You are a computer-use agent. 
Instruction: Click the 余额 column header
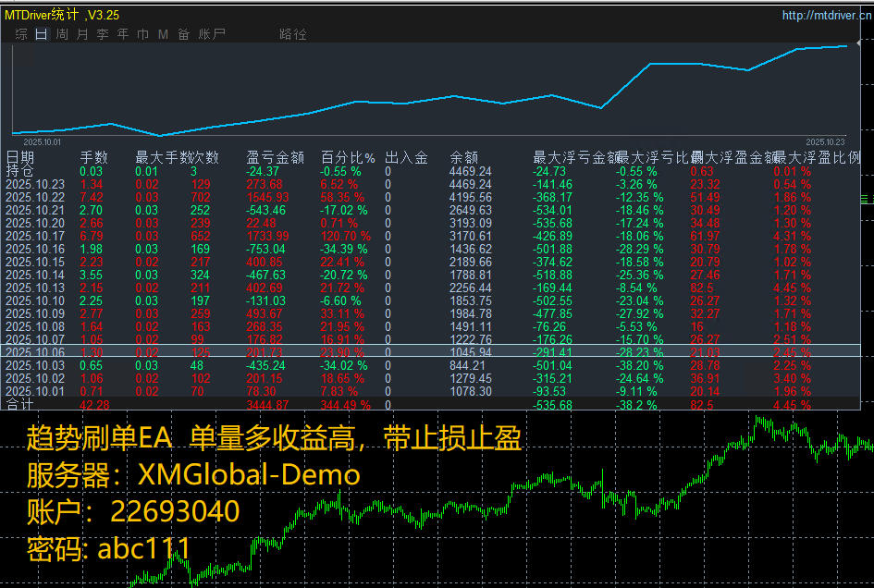tap(463, 158)
